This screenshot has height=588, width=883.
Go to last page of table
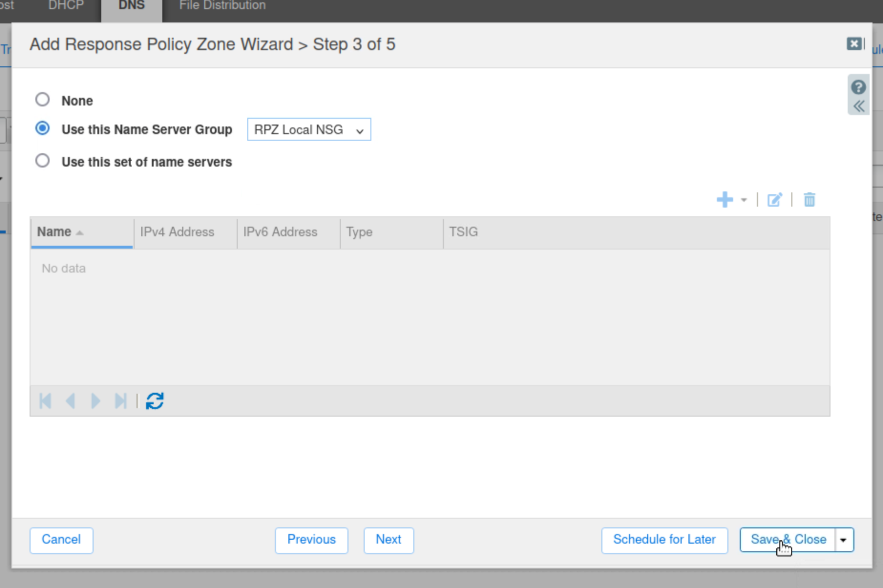pyautogui.click(x=120, y=401)
